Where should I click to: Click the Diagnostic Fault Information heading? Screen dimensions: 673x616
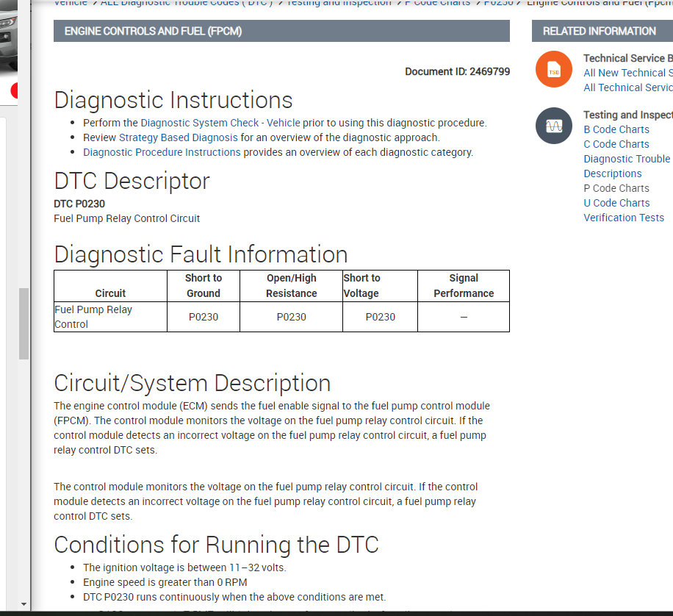pyautogui.click(x=201, y=254)
